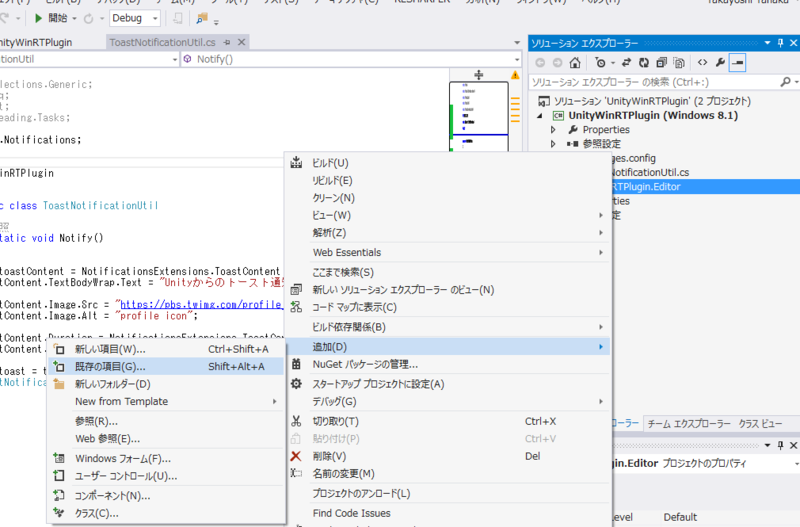800x527 pixels.
Task: Open the Start button's dropdown arrow
Action: point(74,18)
